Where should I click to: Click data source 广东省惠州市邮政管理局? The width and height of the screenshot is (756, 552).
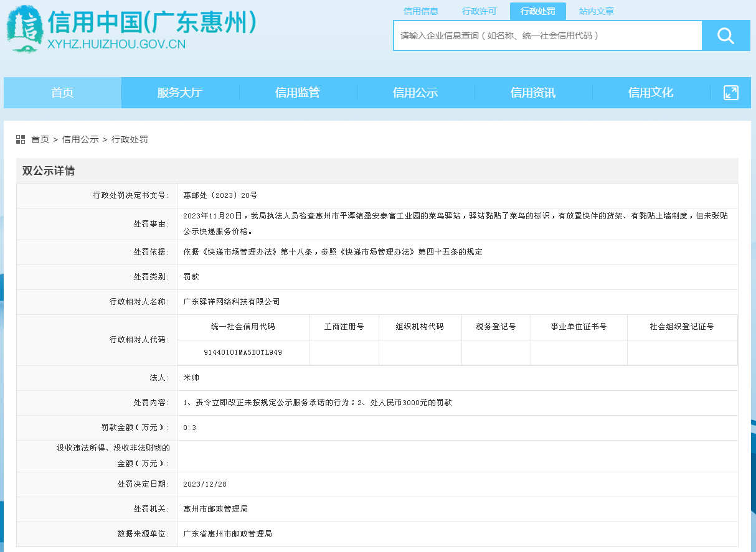227,534
